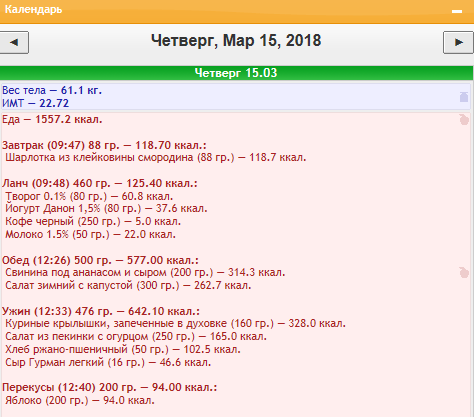Collapse the Календарь panel with the minimize icon
This screenshot has height=417, width=474.
pyautogui.click(x=457, y=11)
